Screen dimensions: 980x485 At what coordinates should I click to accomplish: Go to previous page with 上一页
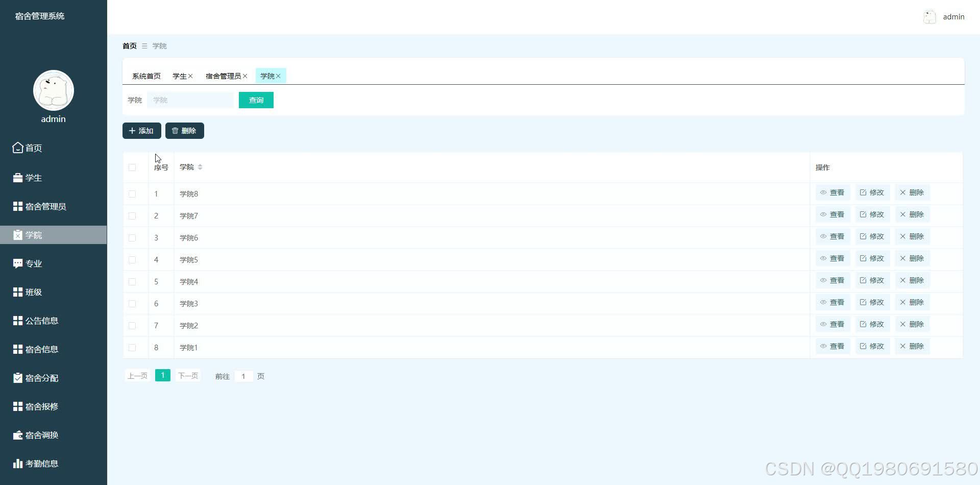[x=137, y=376]
